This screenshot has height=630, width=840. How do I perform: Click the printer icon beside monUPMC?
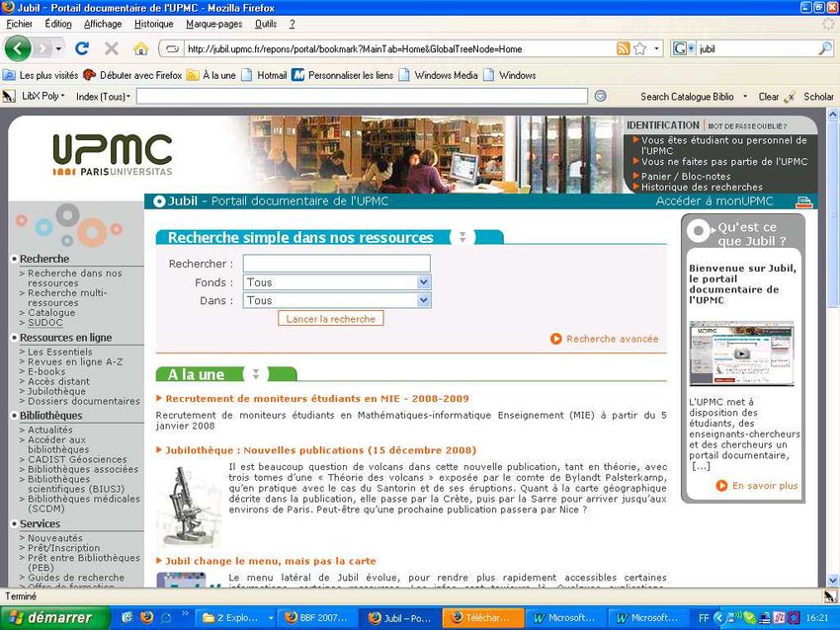[804, 201]
